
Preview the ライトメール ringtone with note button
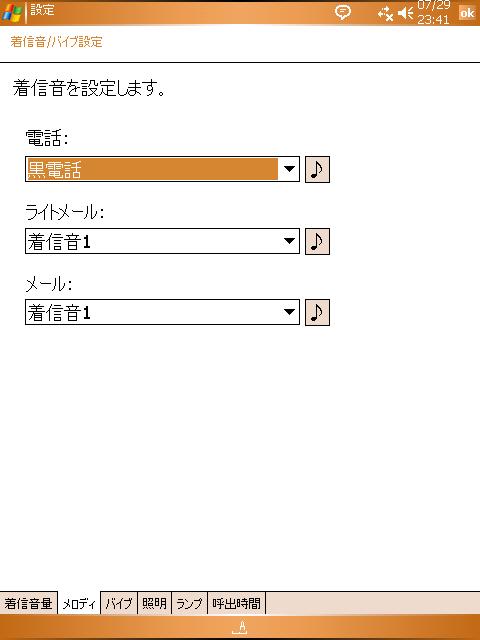pyautogui.click(x=317, y=241)
